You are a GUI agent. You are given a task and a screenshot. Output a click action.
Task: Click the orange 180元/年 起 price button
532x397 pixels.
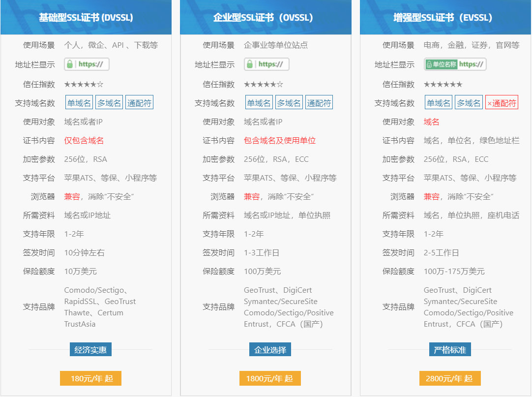tap(90, 378)
